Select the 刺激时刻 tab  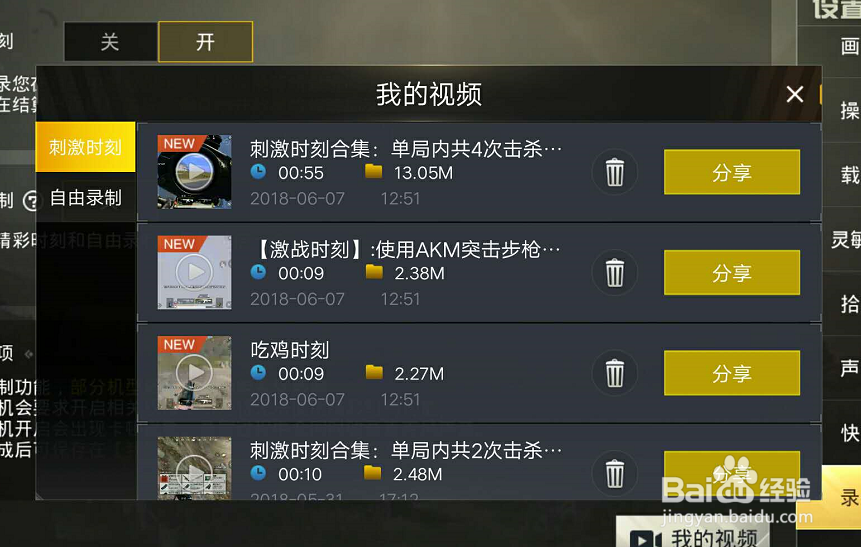(85, 147)
